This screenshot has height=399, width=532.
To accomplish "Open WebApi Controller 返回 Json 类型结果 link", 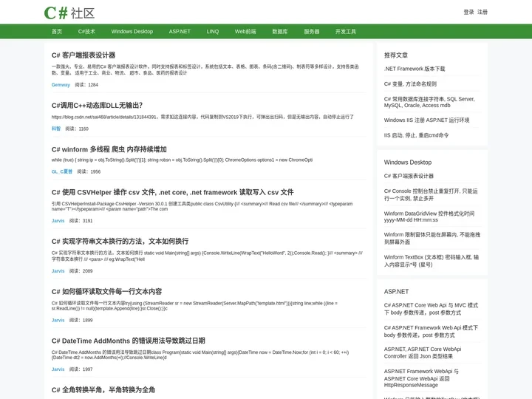I will click(423, 352).
